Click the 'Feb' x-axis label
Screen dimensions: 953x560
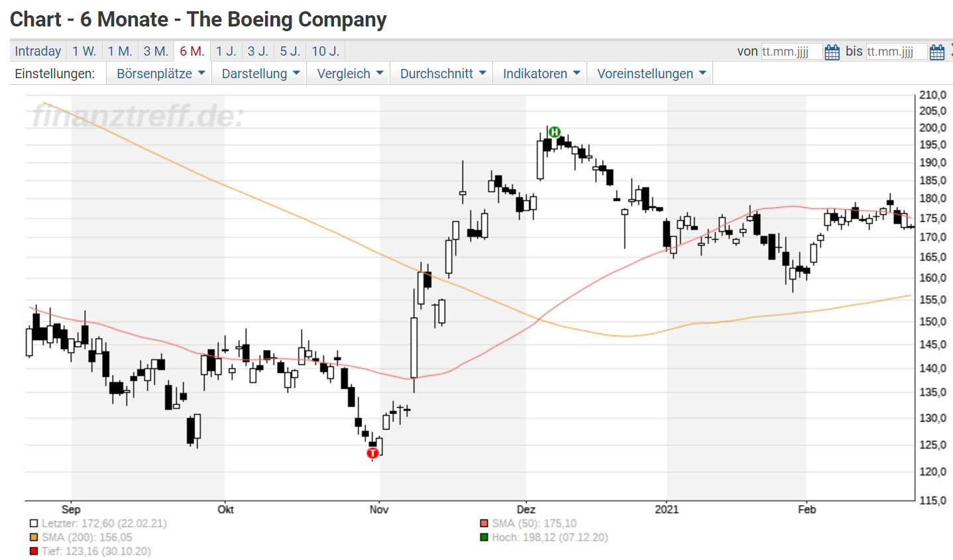[807, 510]
